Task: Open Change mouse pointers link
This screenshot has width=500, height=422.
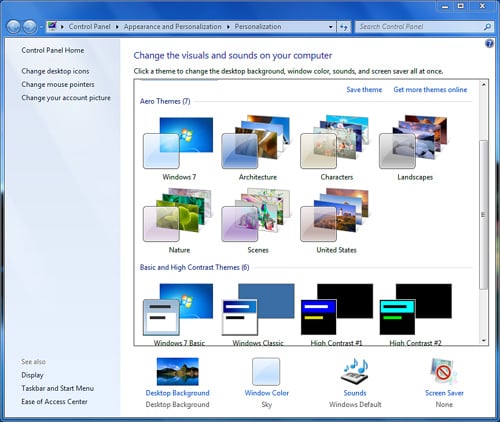Action: coord(58,85)
